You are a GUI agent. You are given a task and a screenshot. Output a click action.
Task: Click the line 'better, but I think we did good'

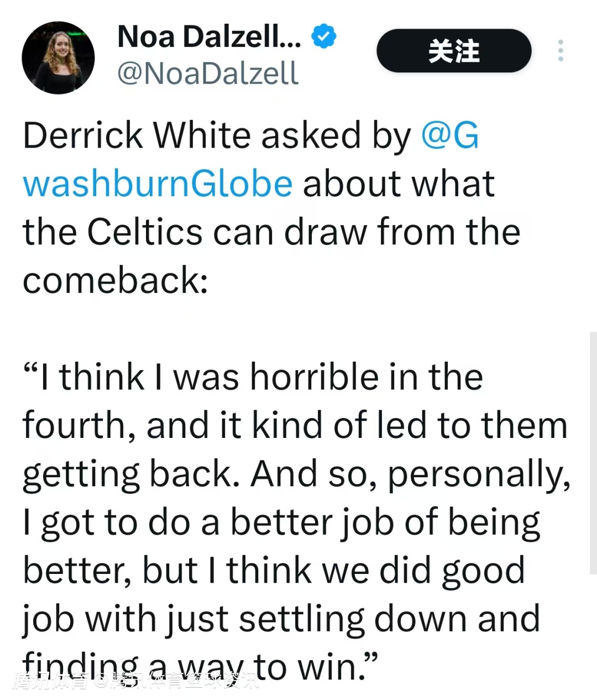pyautogui.click(x=274, y=571)
